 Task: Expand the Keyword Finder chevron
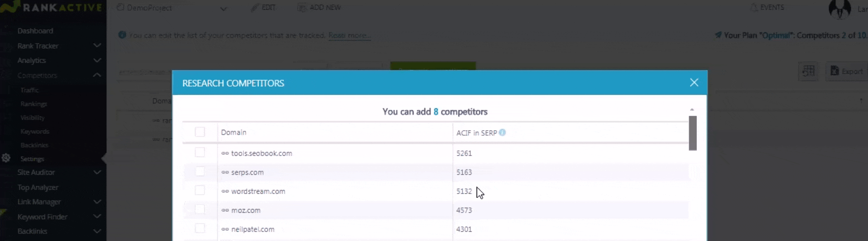(x=97, y=216)
